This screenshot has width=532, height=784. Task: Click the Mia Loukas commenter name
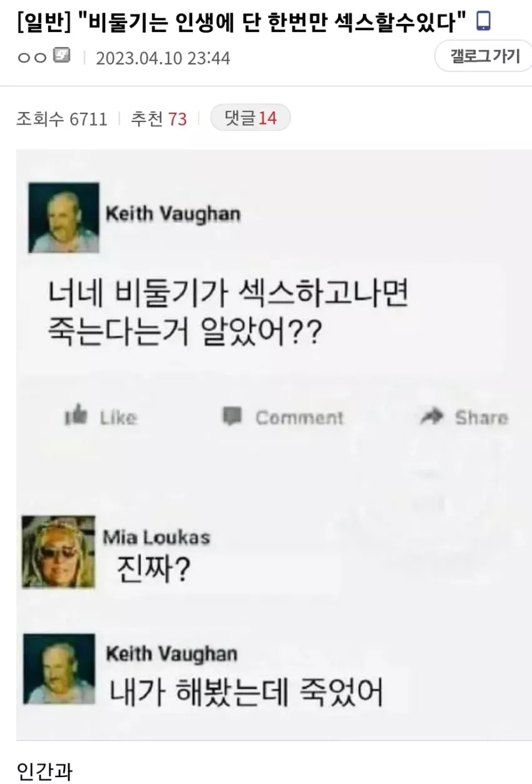pyautogui.click(x=156, y=537)
